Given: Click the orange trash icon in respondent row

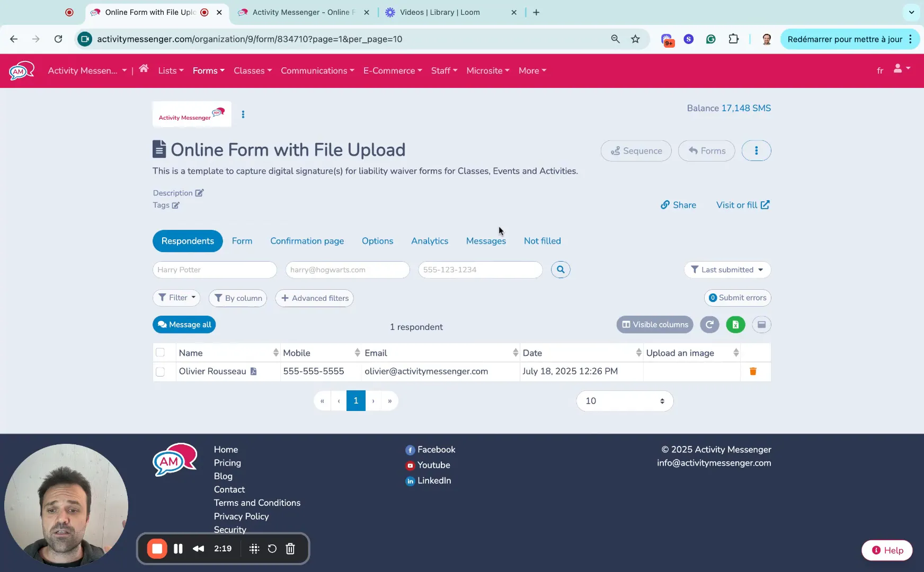Looking at the screenshot, I should point(753,371).
